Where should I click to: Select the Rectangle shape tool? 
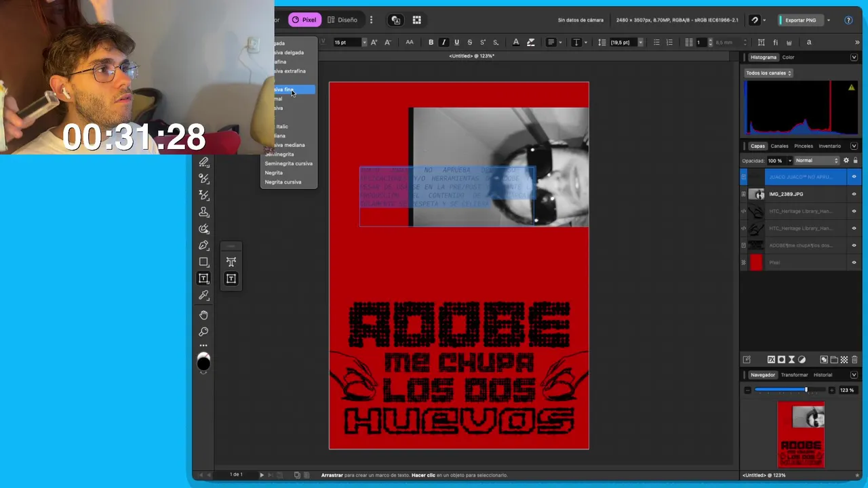tap(203, 262)
